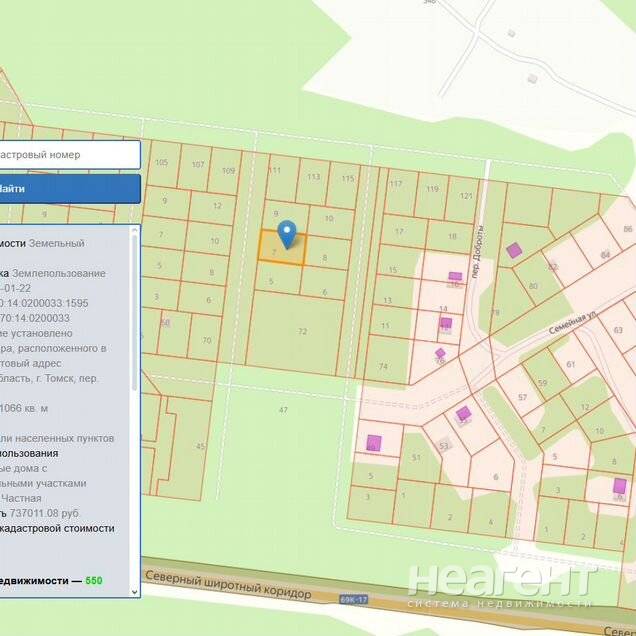Click parcel 47 in the green area

[283, 410]
